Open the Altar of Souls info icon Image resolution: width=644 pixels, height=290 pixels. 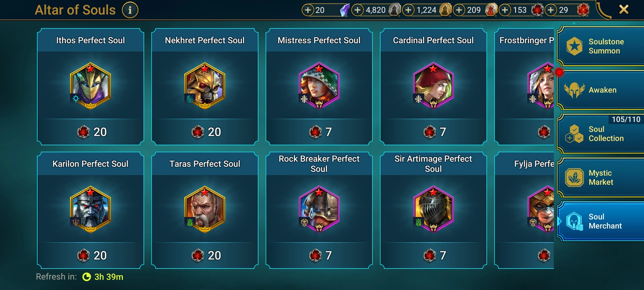click(x=130, y=10)
